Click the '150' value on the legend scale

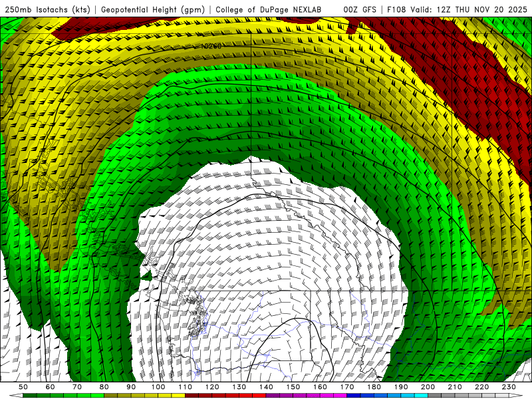click(293, 387)
